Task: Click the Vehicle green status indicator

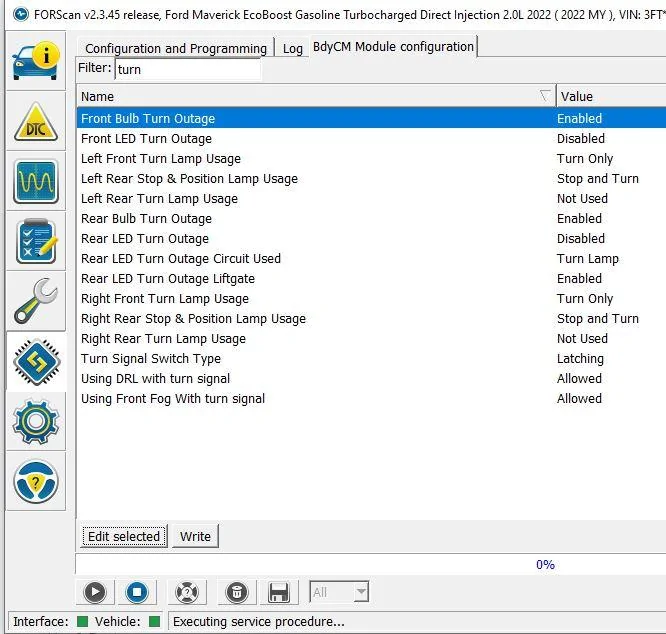Action: coord(155,622)
